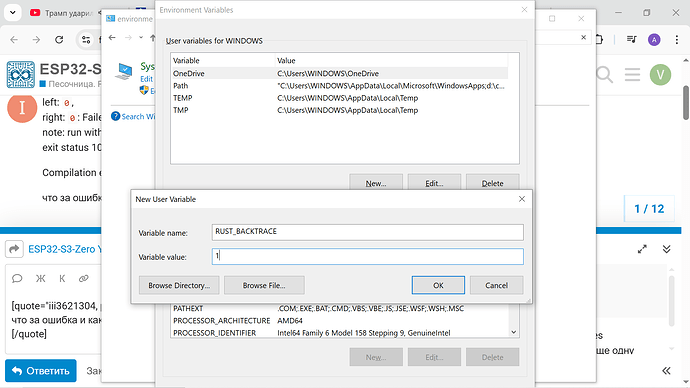Select PROCESSOR_IDENTIFIER system variable row
The width and height of the screenshot is (690, 388).
(x=339, y=333)
